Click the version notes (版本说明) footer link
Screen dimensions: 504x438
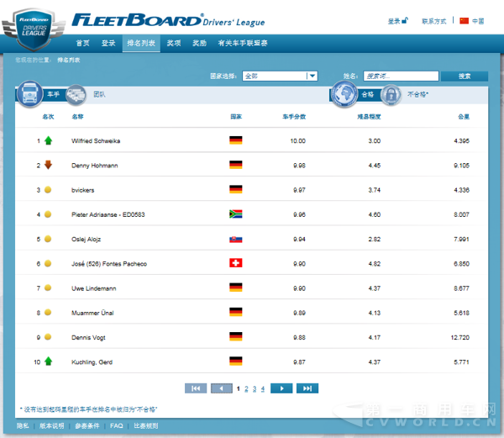click(x=51, y=425)
